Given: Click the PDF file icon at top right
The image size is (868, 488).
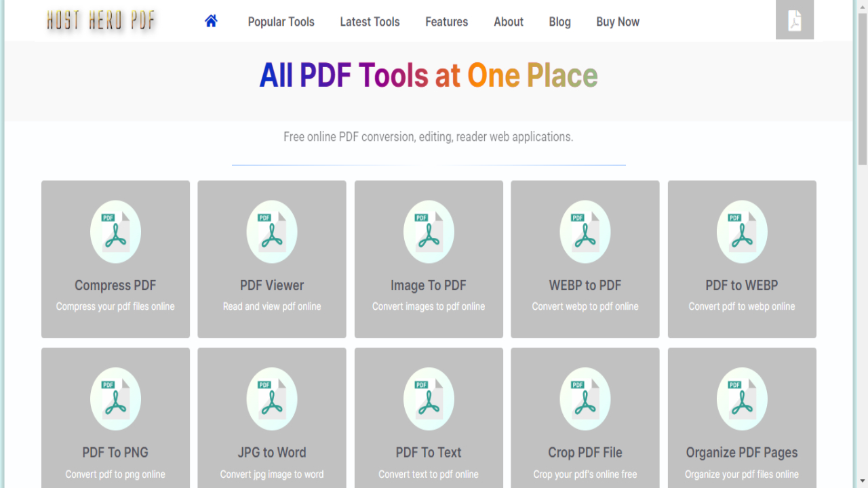Looking at the screenshot, I should [x=794, y=20].
